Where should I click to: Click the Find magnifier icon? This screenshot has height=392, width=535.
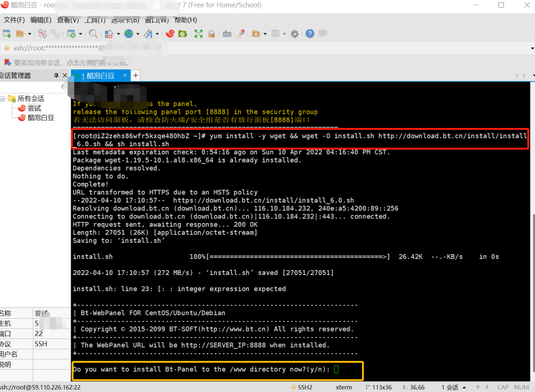(x=93, y=34)
